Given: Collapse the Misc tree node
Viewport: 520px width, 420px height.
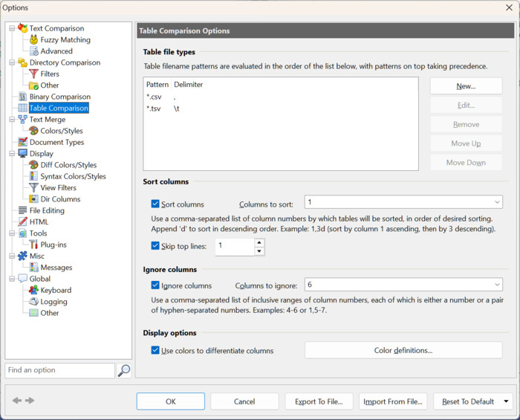Looking at the screenshot, I should [x=12, y=256].
